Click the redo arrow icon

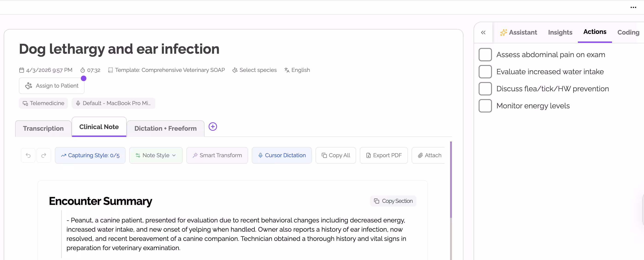[x=44, y=155]
